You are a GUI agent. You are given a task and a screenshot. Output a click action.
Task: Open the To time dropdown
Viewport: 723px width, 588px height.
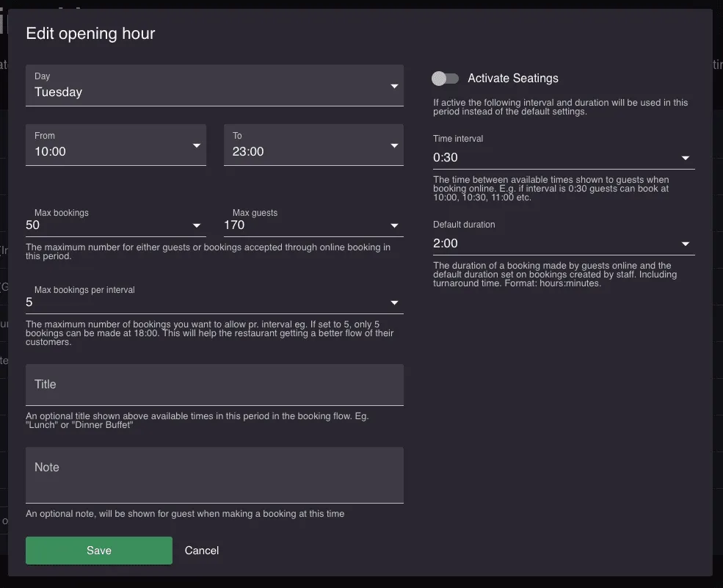[313, 145]
